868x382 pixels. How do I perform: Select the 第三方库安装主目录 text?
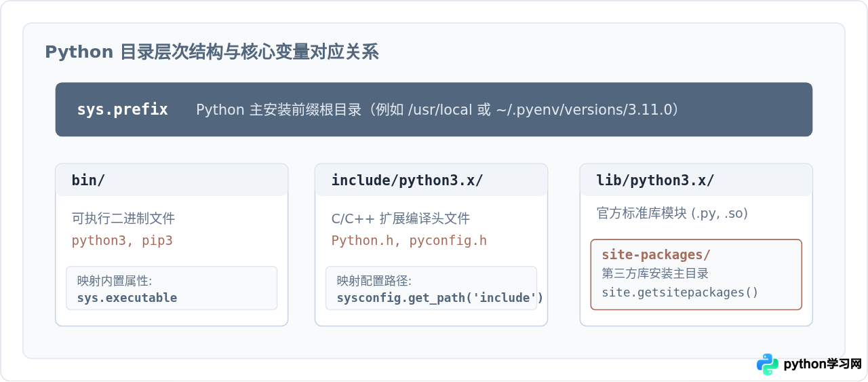click(x=655, y=273)
